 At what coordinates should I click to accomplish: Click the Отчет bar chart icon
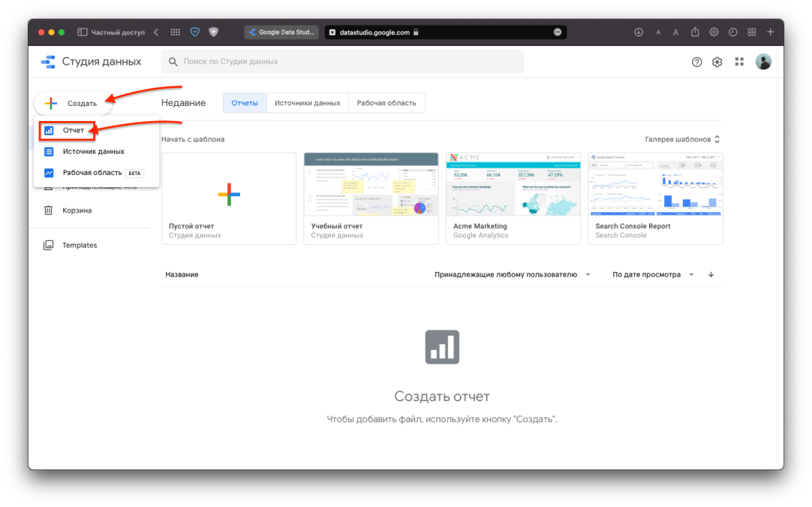[x=49, y=131]
